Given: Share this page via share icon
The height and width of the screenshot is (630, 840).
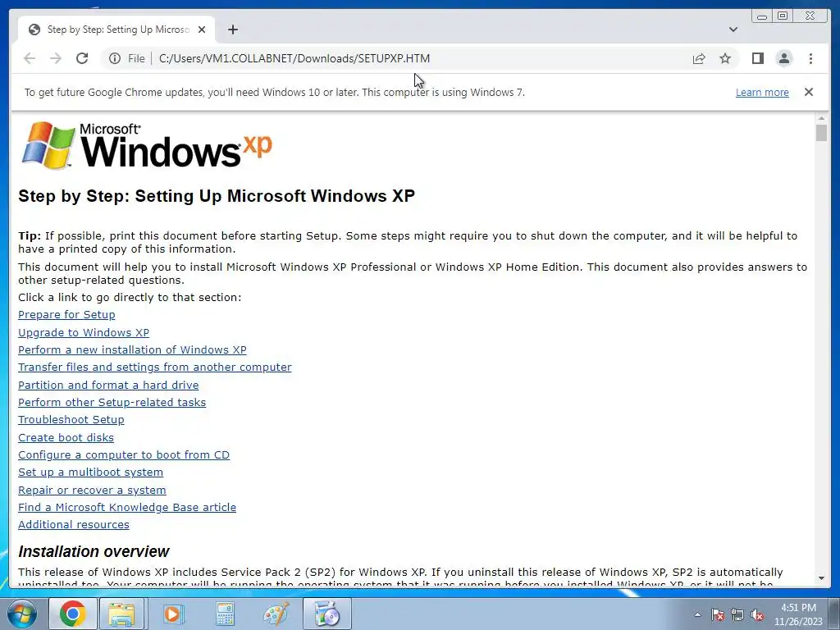Looking at the screenshot, I should click(x=699, y=58).
